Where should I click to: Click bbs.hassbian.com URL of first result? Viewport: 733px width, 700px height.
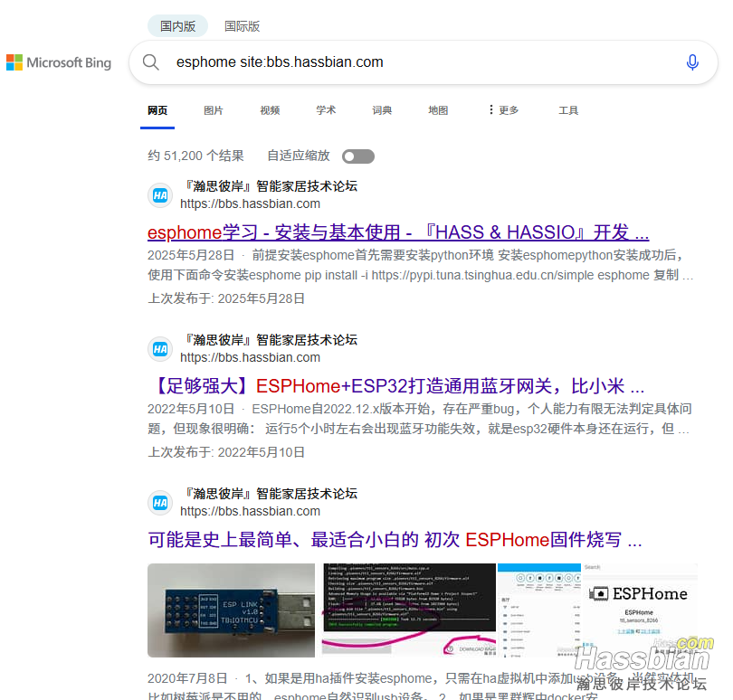[250, 204]
